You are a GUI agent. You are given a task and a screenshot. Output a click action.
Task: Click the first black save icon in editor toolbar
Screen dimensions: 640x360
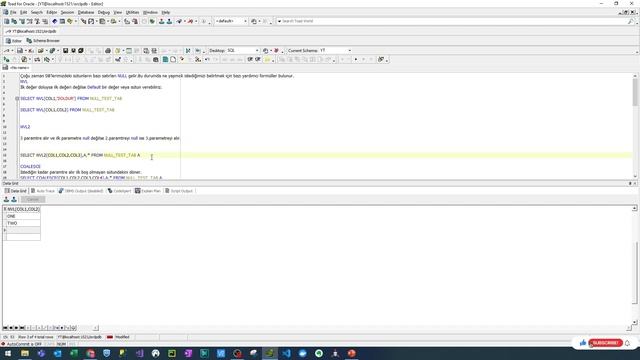[65, 51]
